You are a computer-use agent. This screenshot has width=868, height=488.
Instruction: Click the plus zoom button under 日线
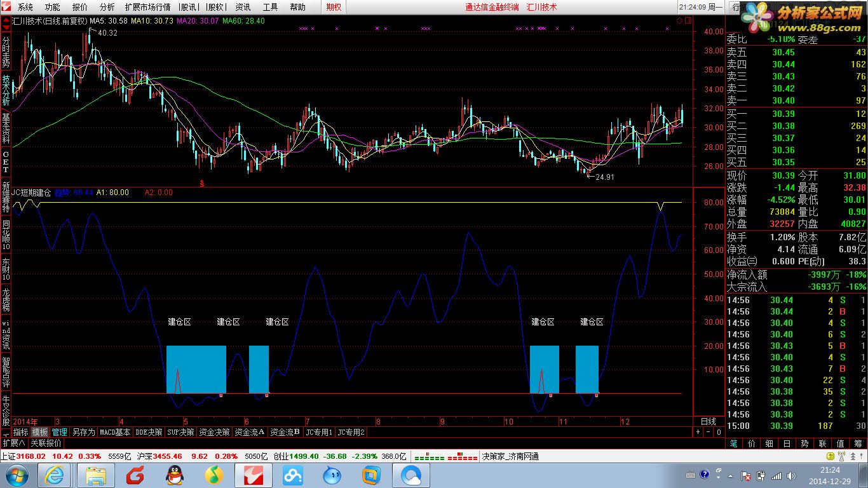pyautogui.click(x=698, y=432)
